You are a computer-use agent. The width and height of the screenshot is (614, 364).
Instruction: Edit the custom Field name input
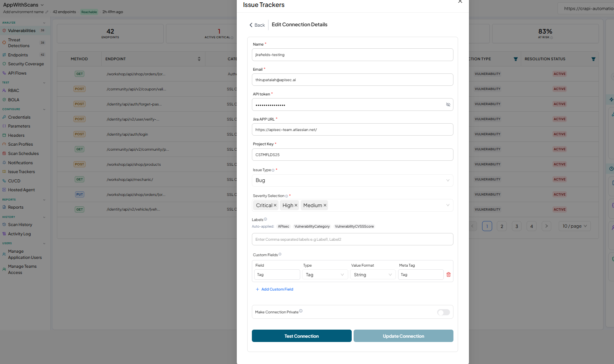coord(277,275)
